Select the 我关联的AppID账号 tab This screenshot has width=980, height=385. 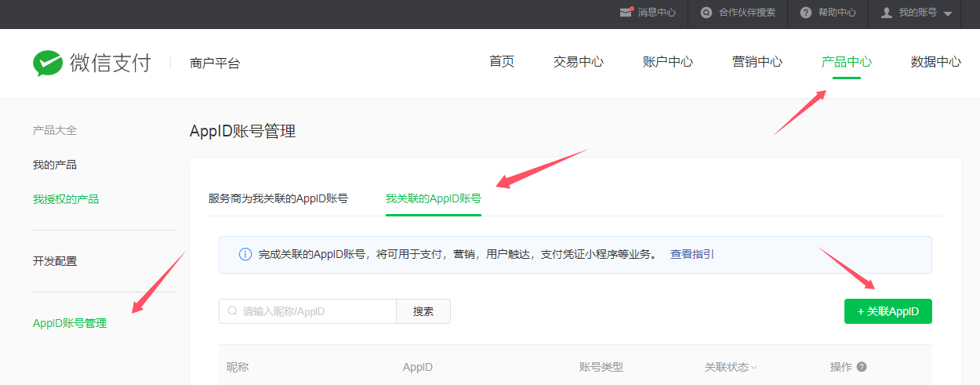click(x=433, y=198)
